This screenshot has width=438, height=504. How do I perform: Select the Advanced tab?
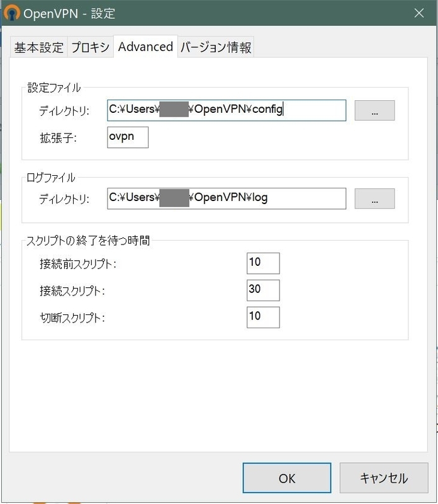[x=146, y=47]
